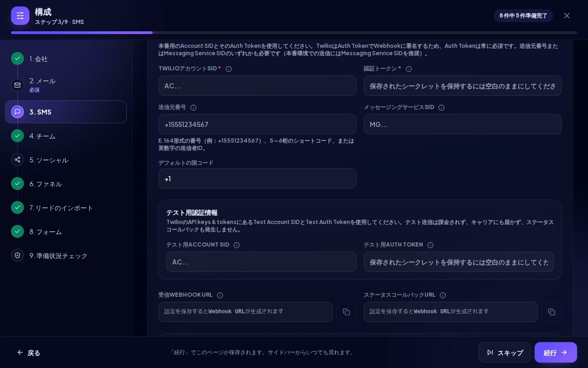Click the 続行 continue button
This screenshot has height=368, width=588.
click(556, 352)
